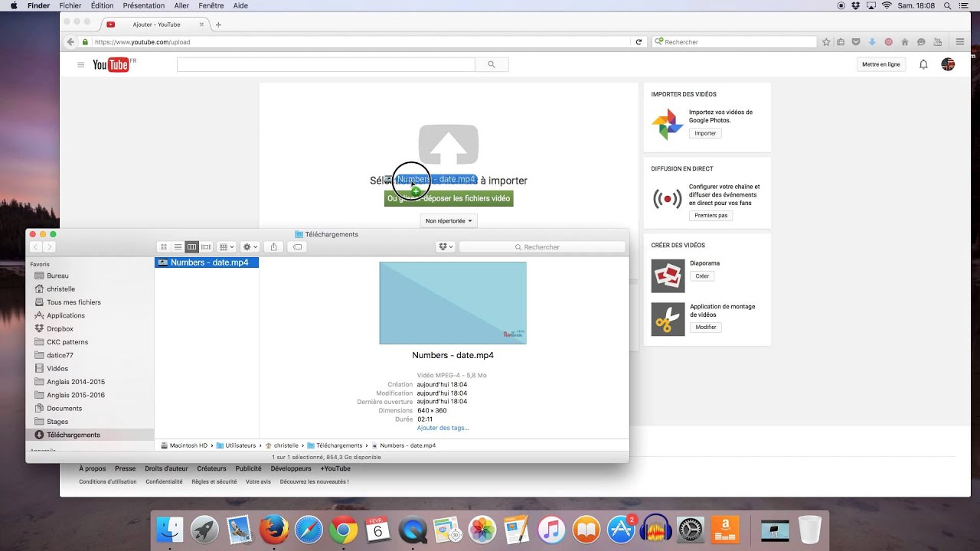Click the Ajouter des tags link
This screenshot has width=980, height=551.
coord(443,428)
